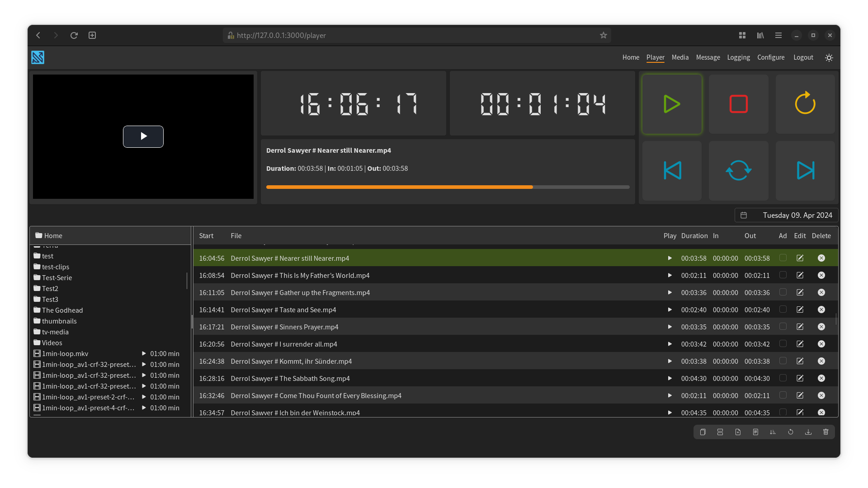
Task: Preview Taste and See.mp4 with its play icon
Action: tap(670, 310)
